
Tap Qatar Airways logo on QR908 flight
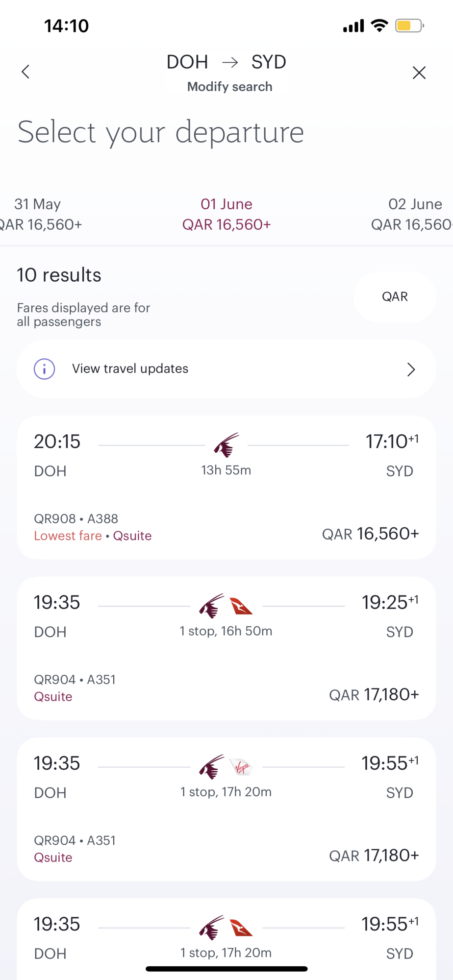[x=226, y=445]
